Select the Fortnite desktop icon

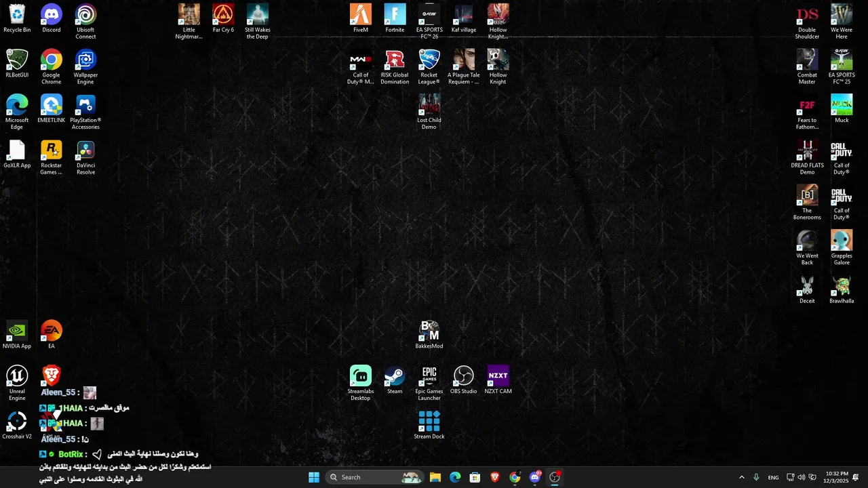[395, 19]
